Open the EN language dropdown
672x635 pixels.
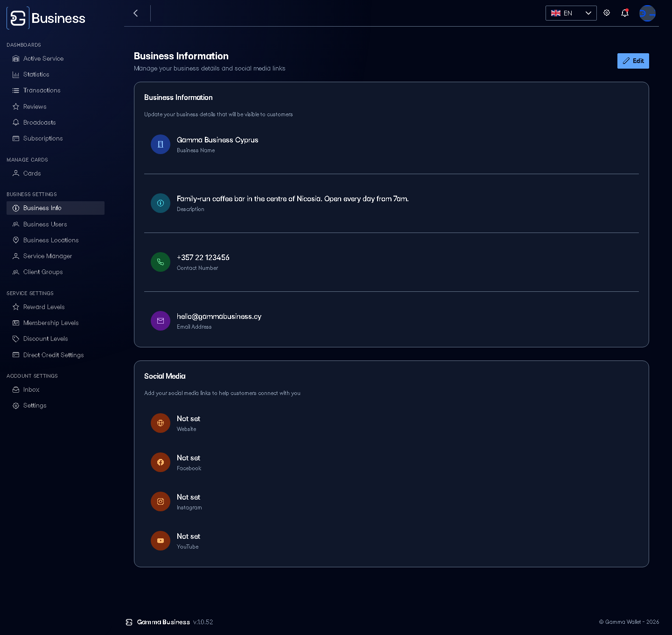[571, 13]
